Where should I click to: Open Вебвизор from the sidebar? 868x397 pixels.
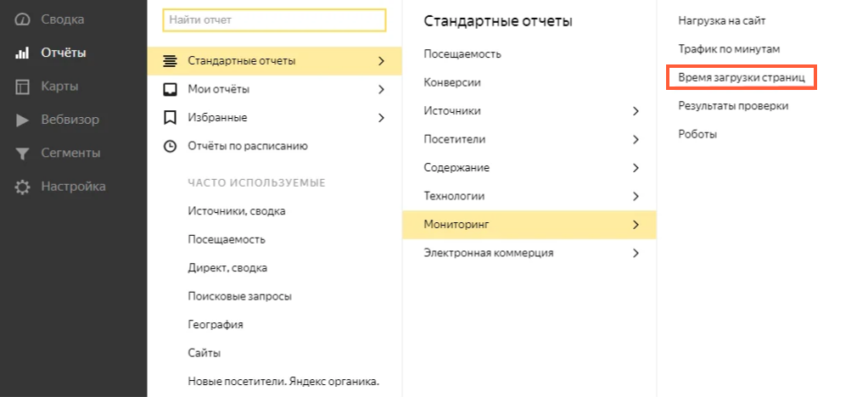(70, 120)
